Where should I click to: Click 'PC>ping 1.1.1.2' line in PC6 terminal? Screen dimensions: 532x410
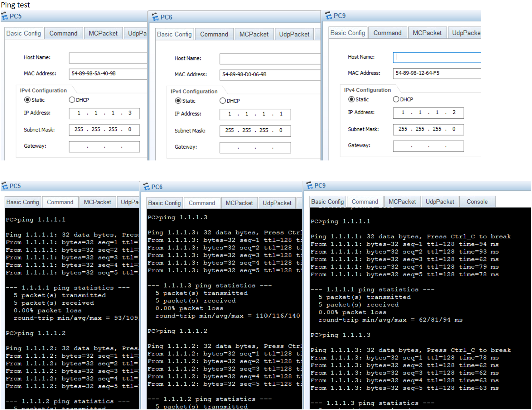click(177, 331)
